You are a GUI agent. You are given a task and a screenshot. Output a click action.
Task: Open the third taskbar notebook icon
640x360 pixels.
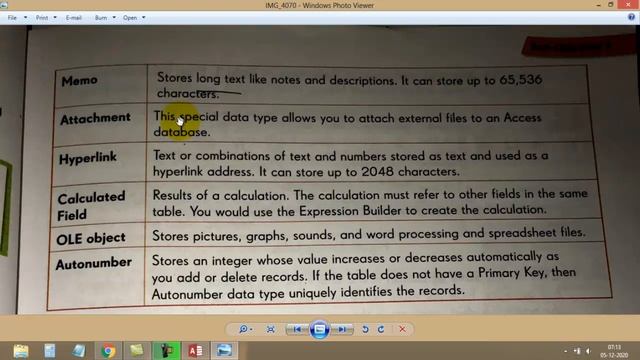pos(79,351)
